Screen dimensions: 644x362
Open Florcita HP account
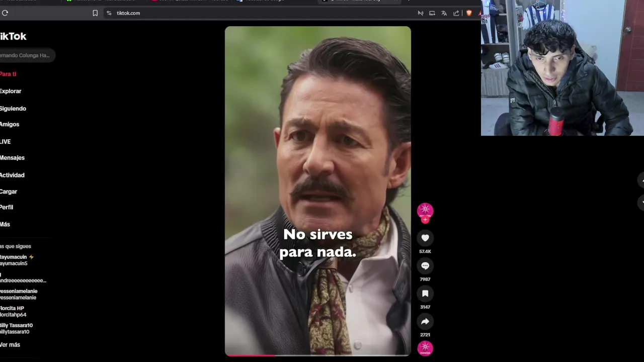click(13, 311)
